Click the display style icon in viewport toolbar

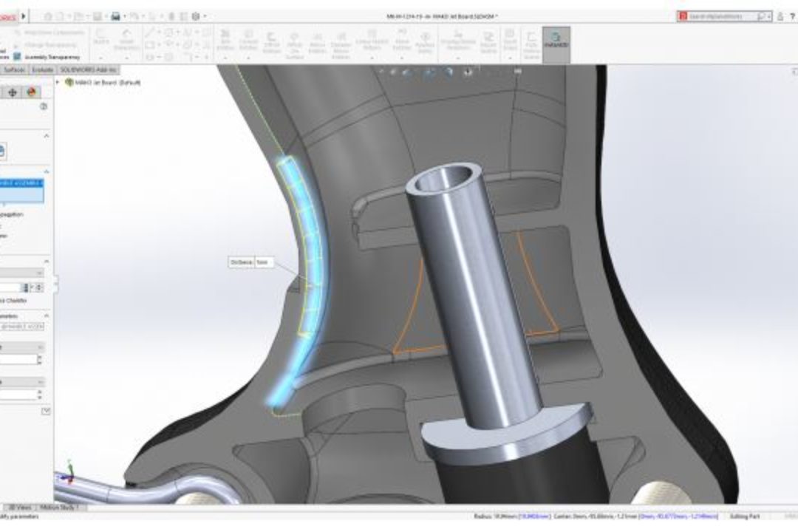click(x=449, y=72)
